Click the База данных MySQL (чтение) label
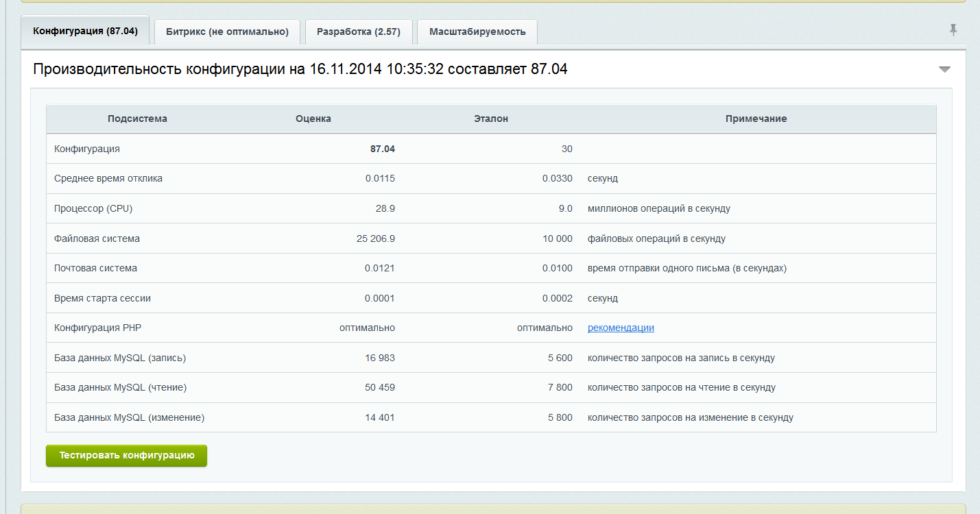Image resolution: width=980 pixels, height=514 pixels. (121, 387)
